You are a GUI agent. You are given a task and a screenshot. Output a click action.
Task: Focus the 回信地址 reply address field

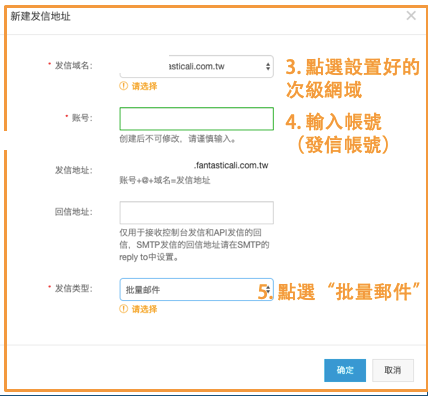pos(197,212)
